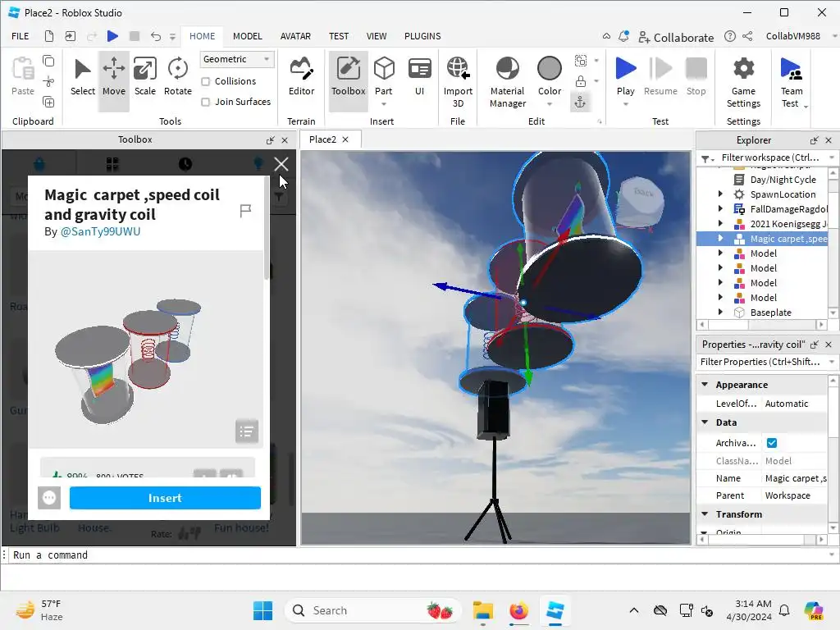Toggle the Anchor icon in Edit group
The height and width of the screenshot is (630, 840).
point(580,102)
